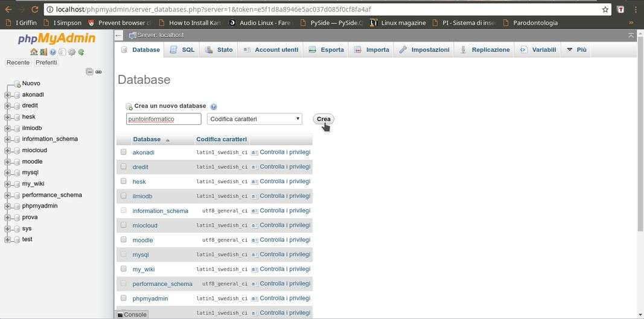
Task: Check the akonadi database checkbox
Action: [123, 152]
